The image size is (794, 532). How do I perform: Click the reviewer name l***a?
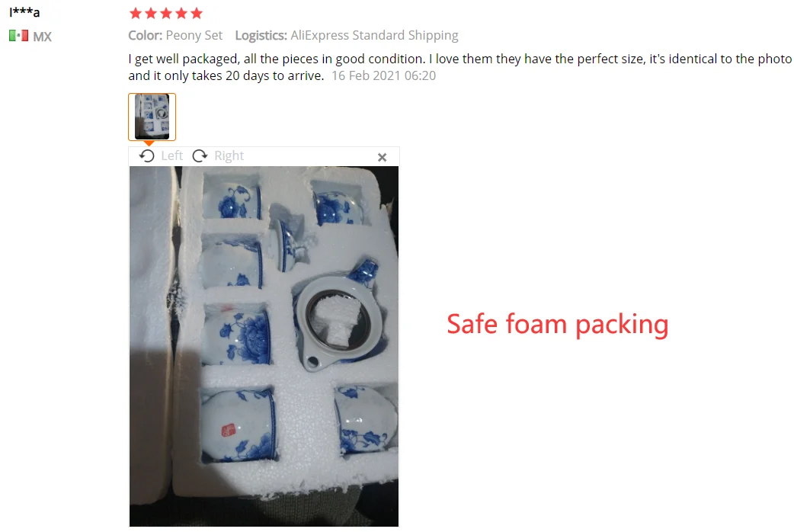click(x=24, y=12)
